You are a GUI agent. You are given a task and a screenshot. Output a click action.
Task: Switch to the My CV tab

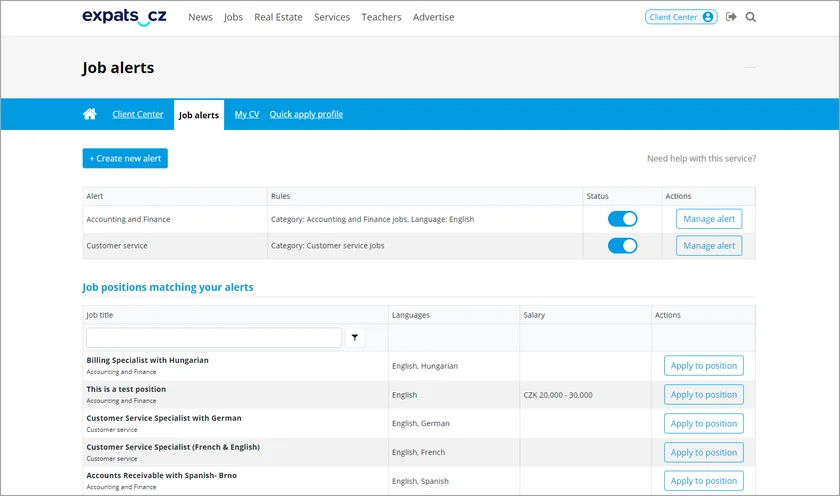pos(246,115)
